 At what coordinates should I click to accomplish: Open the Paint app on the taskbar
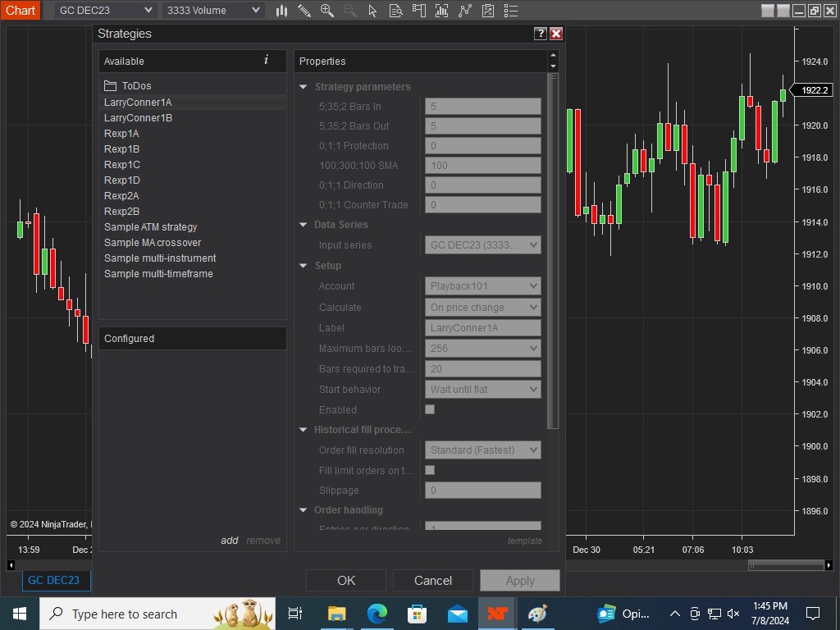click(x=537, y=614)
